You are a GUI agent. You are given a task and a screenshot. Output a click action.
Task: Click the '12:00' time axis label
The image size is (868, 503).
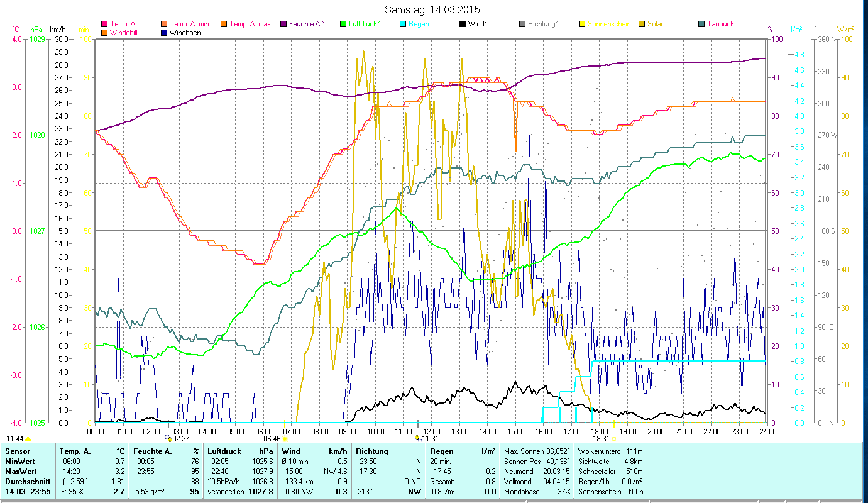pyautogui.click(x=431, y=431)
